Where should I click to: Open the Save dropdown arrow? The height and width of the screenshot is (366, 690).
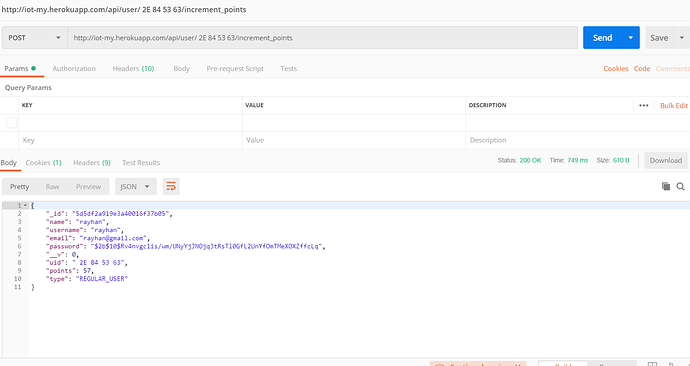[681, 38]
